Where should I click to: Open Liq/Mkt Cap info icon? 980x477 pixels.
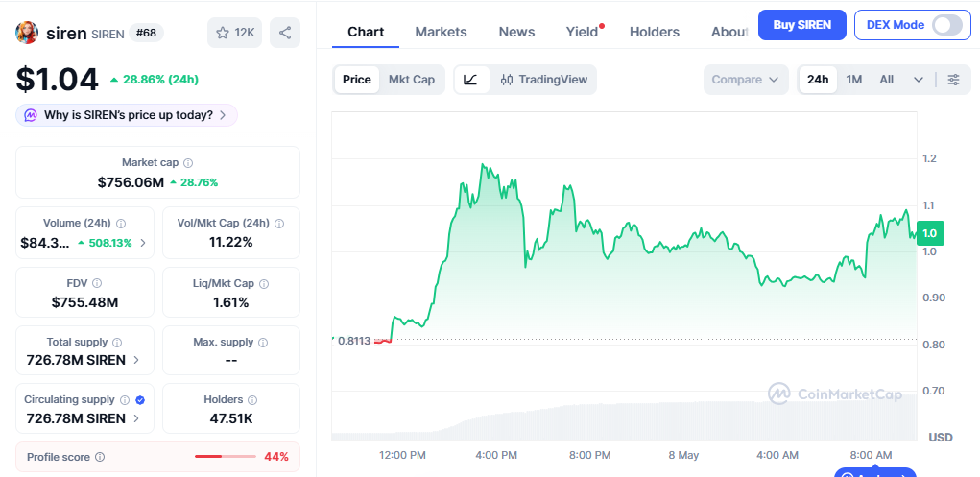pyautogui.click(x=264, y=283)
